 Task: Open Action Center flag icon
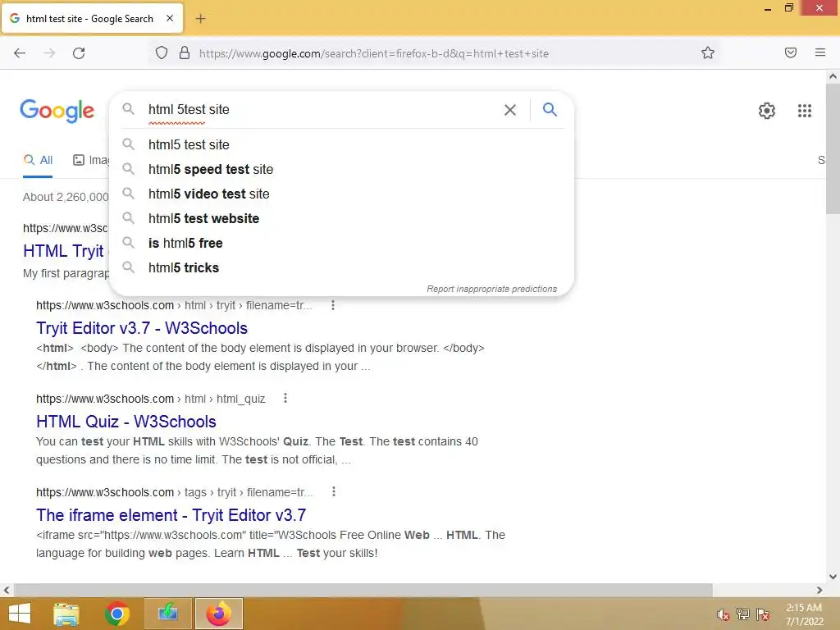coord(763,614)
